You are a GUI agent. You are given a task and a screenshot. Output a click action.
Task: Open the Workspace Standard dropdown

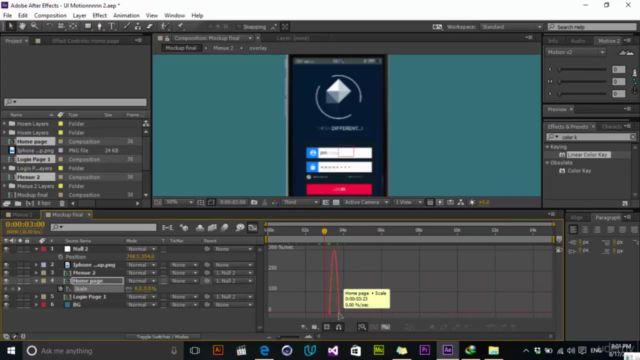pos(511,27)
